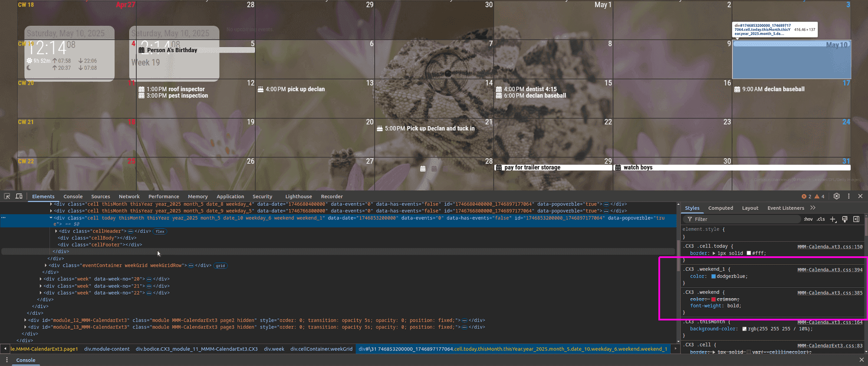
Task: Expand the cellHeader div node
Action: click(x=56, y=231)
